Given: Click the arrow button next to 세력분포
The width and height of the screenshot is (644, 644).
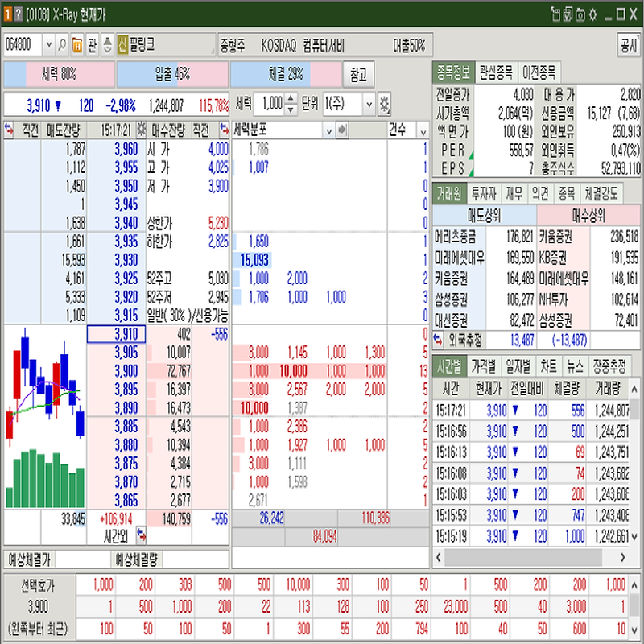Looking at the screenshot, I should (341, 130).
